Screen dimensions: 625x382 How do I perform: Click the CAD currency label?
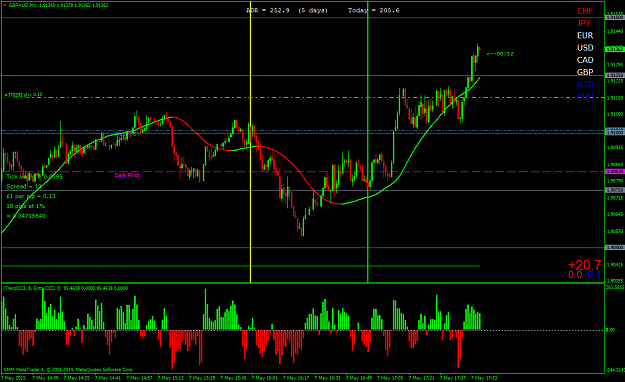pos(585,60)
